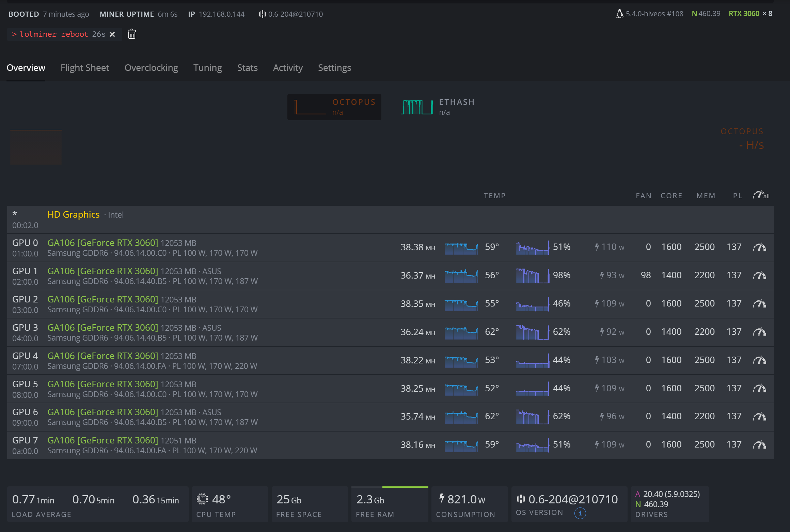
Task: Click the MEM column header
Action: (706, 196)
